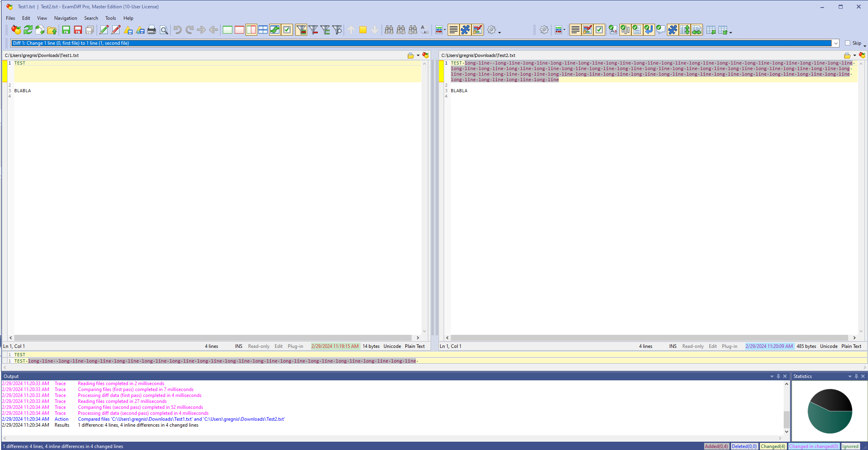868x450 pixels.
Task: Toggle the first blue puzzle piece Plug-ins button
Action: point(465,30)
